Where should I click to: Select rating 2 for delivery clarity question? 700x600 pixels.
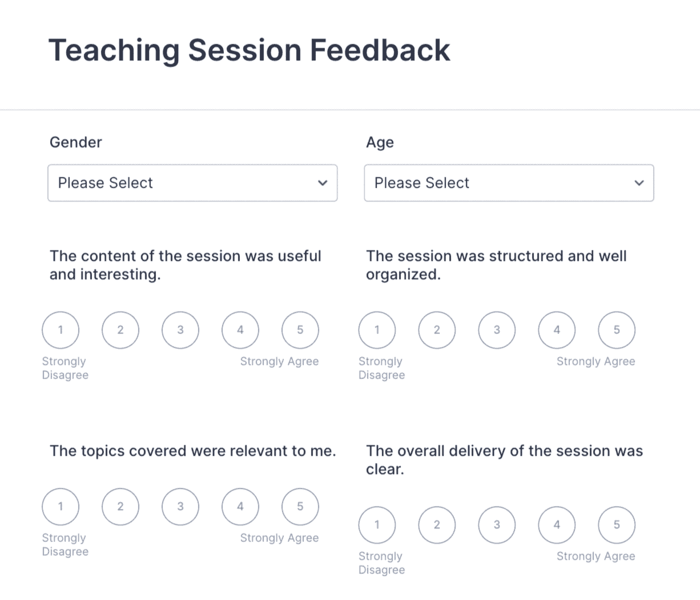[437, 525]
